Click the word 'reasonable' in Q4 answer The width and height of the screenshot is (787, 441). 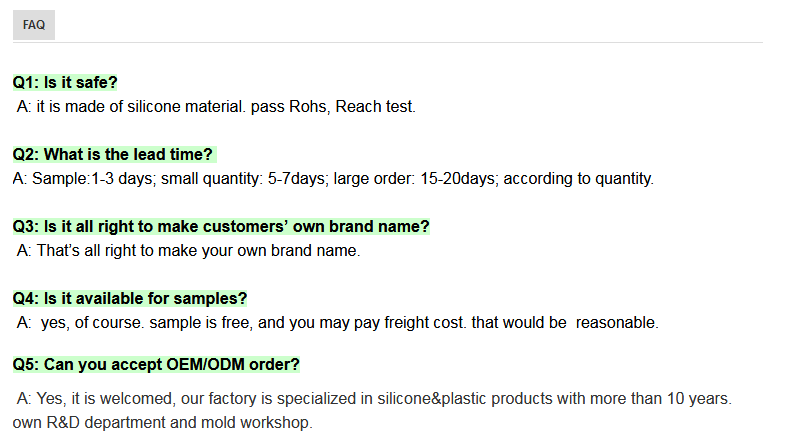(x=617, y=323)
